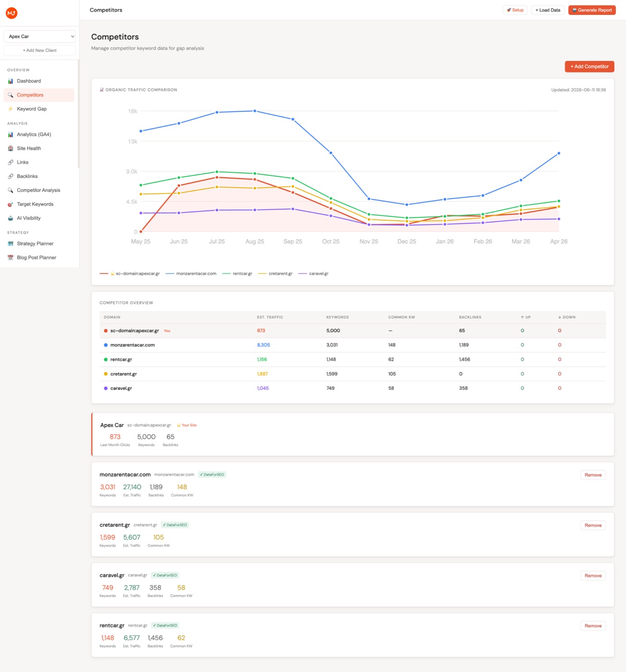
Task: Go to Analytics (GA4) section
Action: point(39,134)
